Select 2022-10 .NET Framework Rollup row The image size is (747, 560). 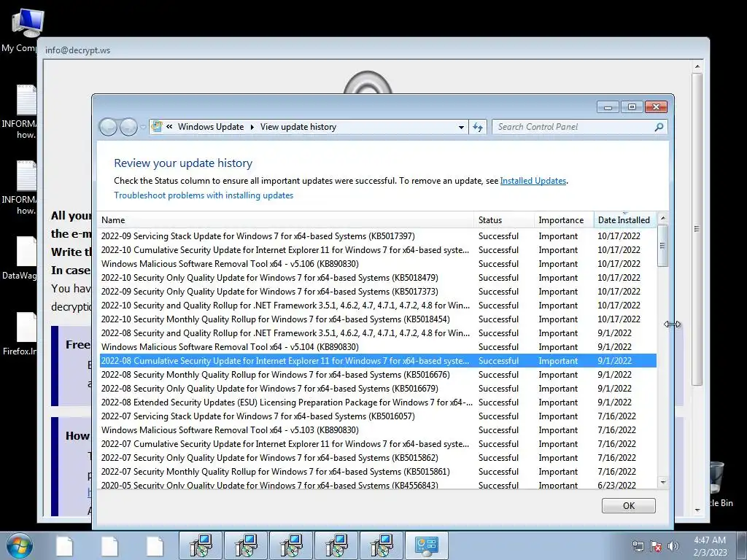click(x=378, y=306)
